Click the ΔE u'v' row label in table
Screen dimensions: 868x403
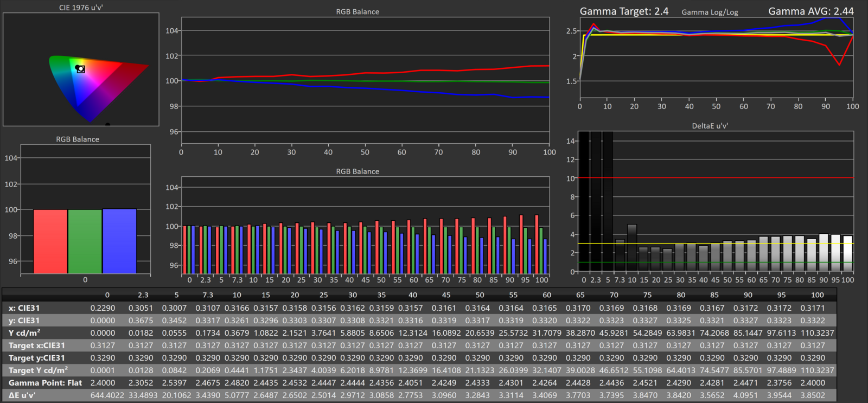click(x=22, y=395)
